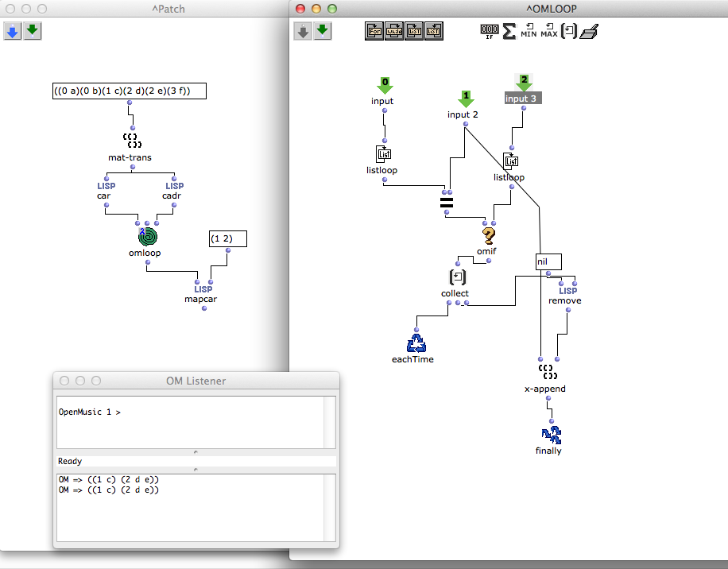This screenshot has height=569, width=728.
Task: Click the list box ((0 a)(0 b)(1 c)...
Action: 130,91
